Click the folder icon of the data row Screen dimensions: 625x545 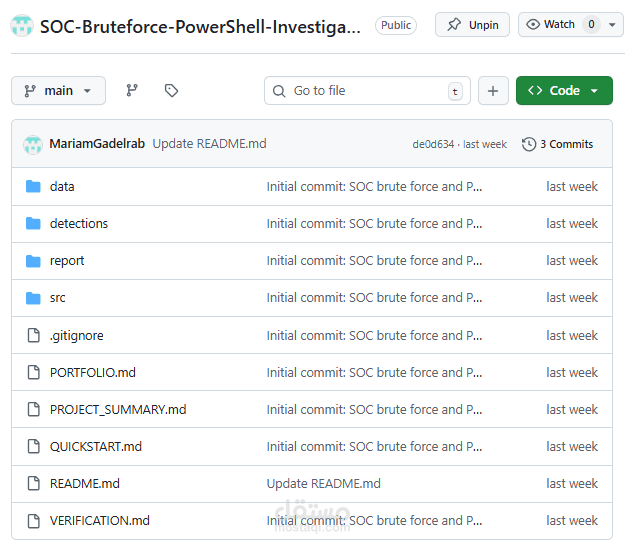tap(33, 186)
